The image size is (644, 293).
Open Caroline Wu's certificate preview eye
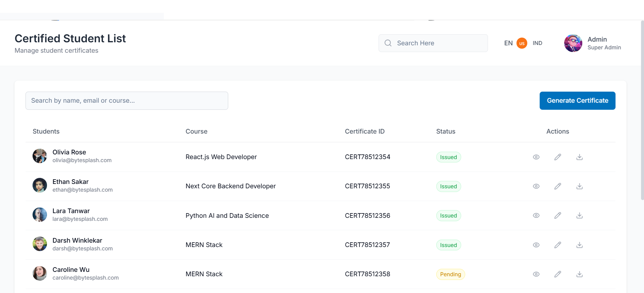pos(536,274)
